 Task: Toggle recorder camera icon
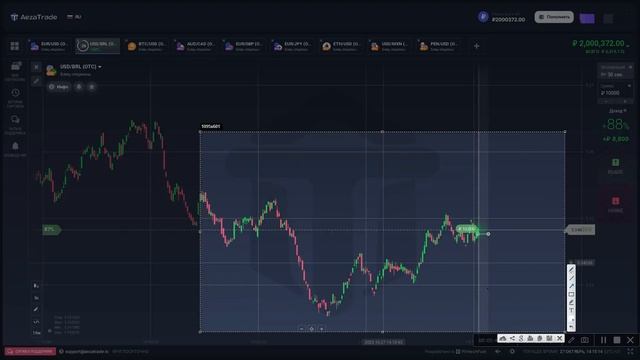pyautogui.click(x=585, y=340)
